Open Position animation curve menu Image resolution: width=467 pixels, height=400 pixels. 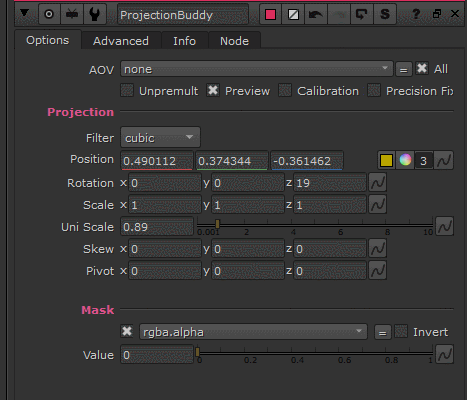point(444,160)
